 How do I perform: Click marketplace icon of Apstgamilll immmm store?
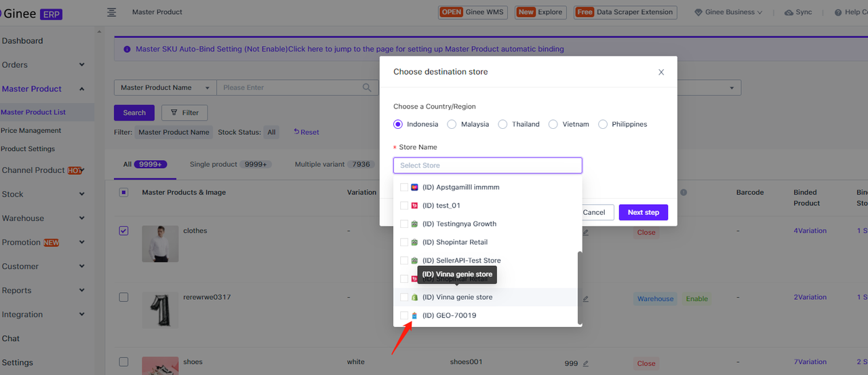(414, 187)
